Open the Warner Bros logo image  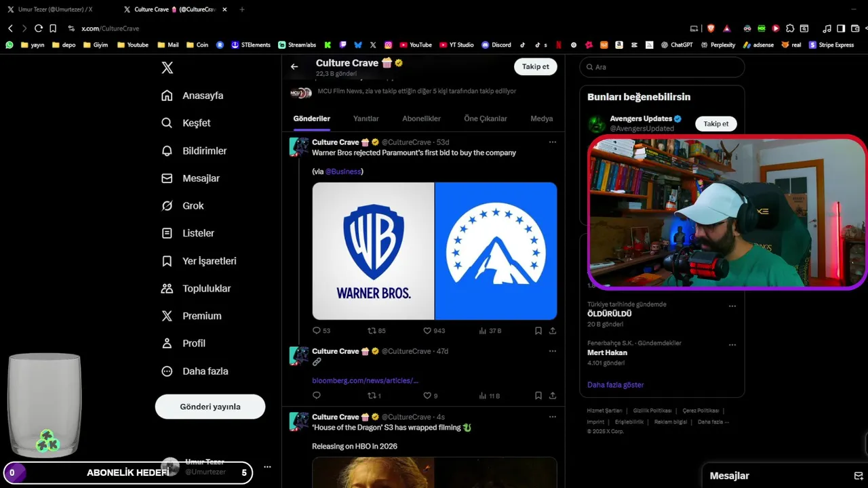373,251
